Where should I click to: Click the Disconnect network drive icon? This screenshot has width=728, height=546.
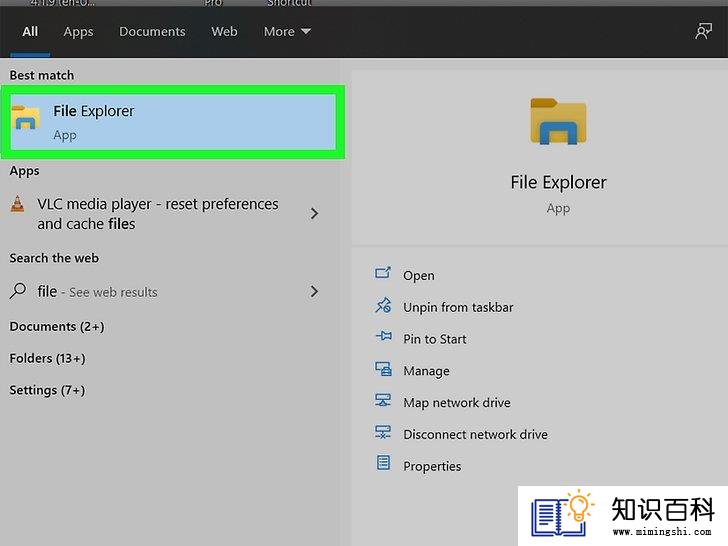click(x=383, y=432)
